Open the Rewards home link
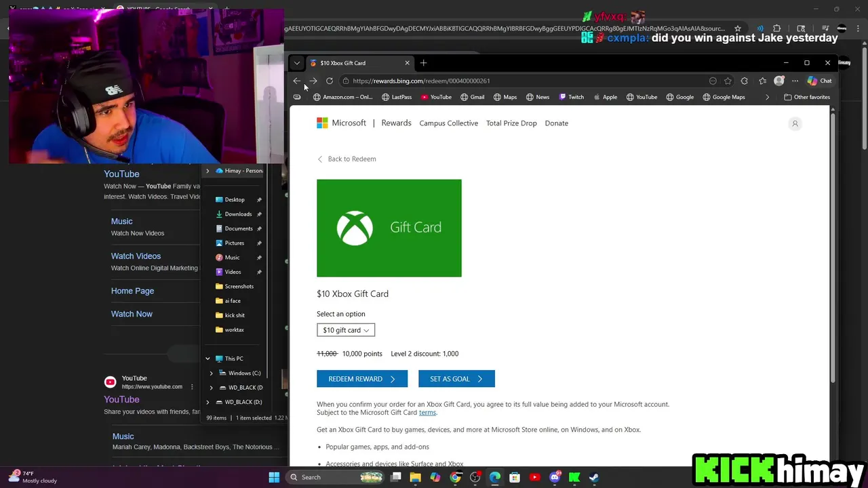868x488 pixels. click(x=396, y=123)
